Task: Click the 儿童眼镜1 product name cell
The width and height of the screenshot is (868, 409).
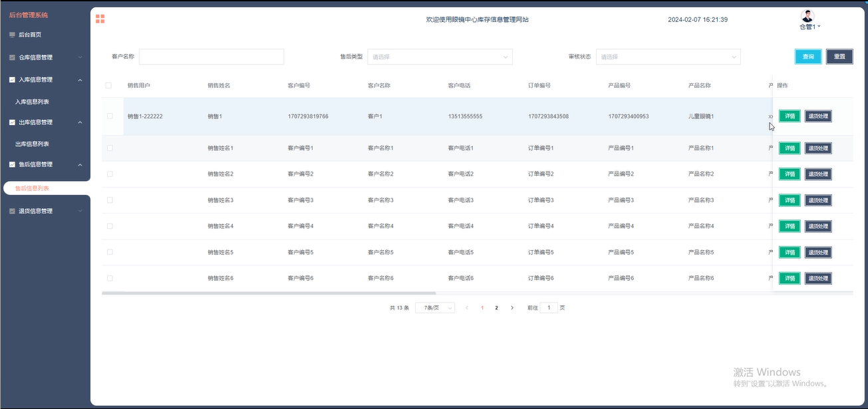Action: pyautogui.click(x=701, y=116)
